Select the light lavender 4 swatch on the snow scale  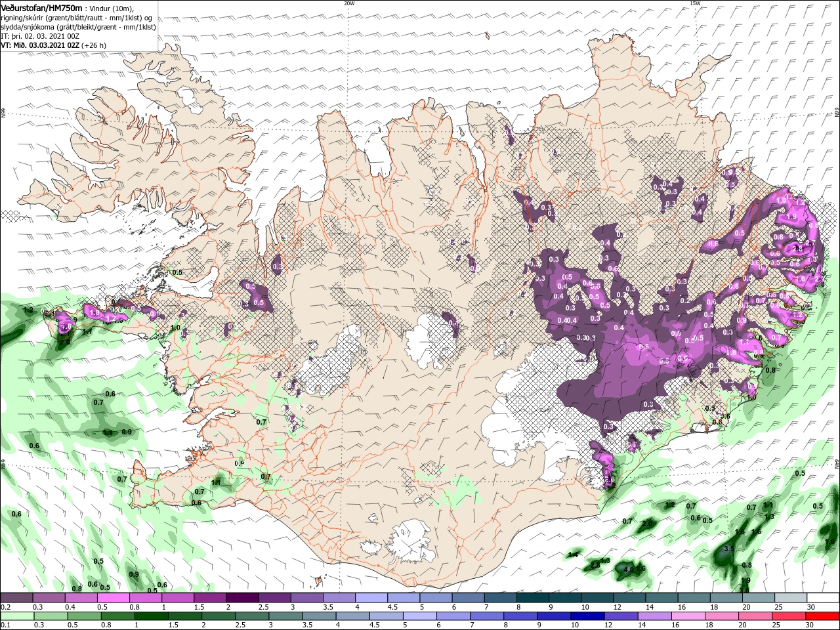pos(371,598)
